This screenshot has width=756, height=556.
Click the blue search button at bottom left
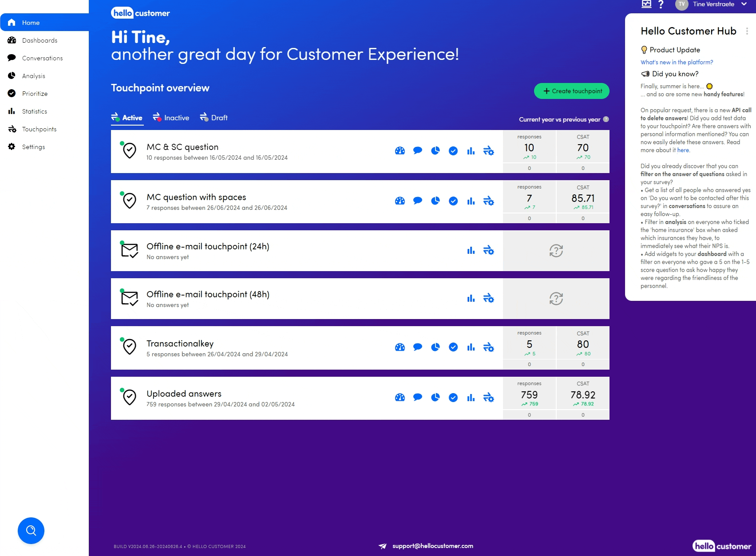(x=31, y=530)
